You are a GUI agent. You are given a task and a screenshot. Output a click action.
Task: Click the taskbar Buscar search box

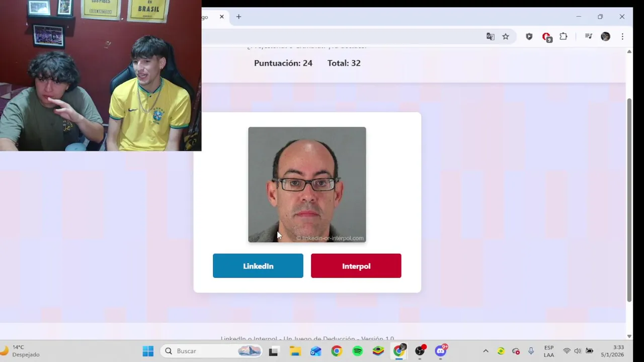tap(212, 351)
